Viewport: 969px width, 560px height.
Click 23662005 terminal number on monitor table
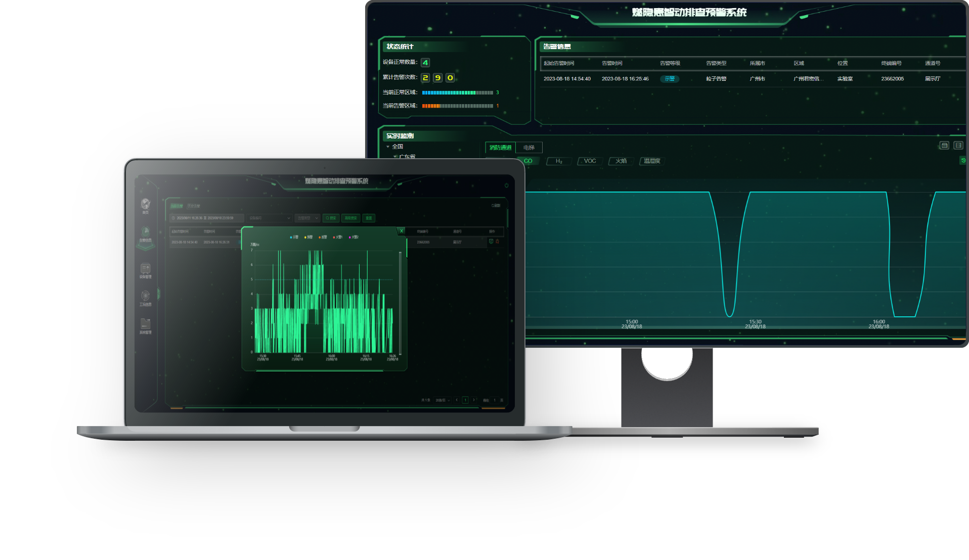892,79
